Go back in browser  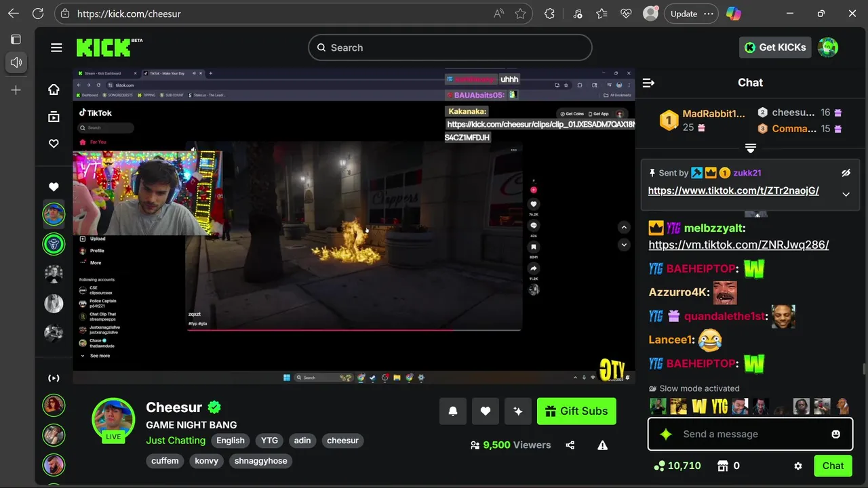pos(14,14)
